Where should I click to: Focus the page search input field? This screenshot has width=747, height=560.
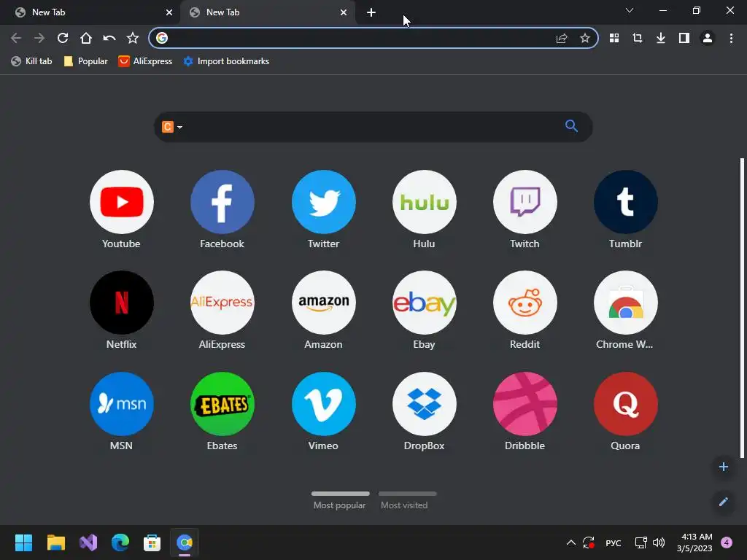(x=373, y=127)
